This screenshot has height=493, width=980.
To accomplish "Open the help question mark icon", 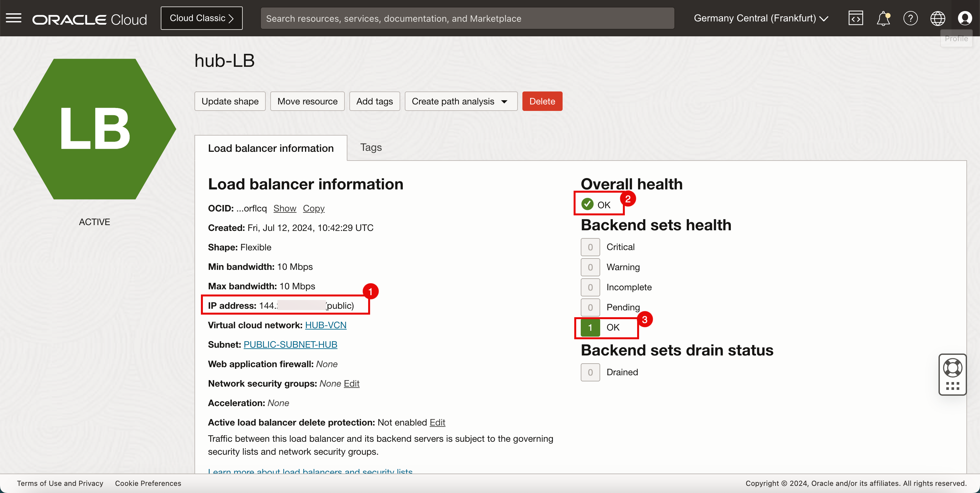I will click(x=910, y=18).
